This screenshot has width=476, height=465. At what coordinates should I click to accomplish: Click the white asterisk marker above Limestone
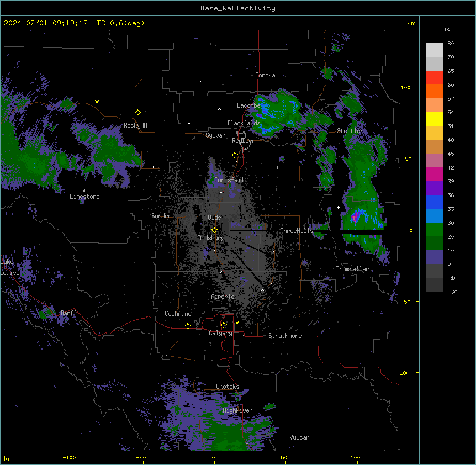[x=84, y=191]
